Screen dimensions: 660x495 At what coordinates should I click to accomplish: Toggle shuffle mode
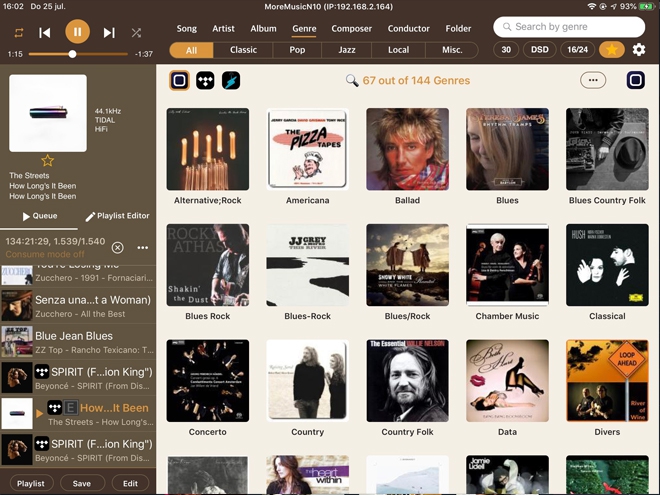[x=136, y=32]
